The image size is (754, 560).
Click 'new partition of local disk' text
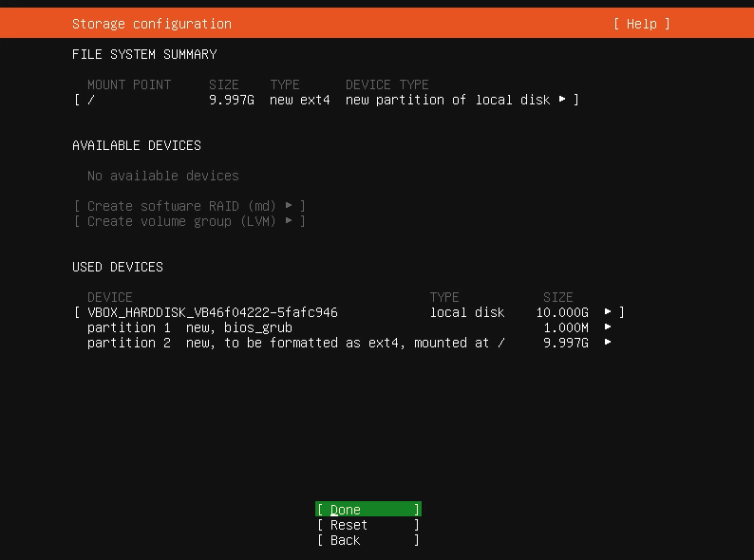(x=447, y=100)
